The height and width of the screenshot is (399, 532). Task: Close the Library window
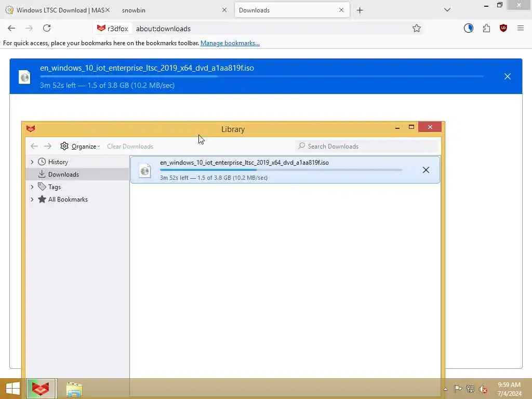[x=430, y=127]
